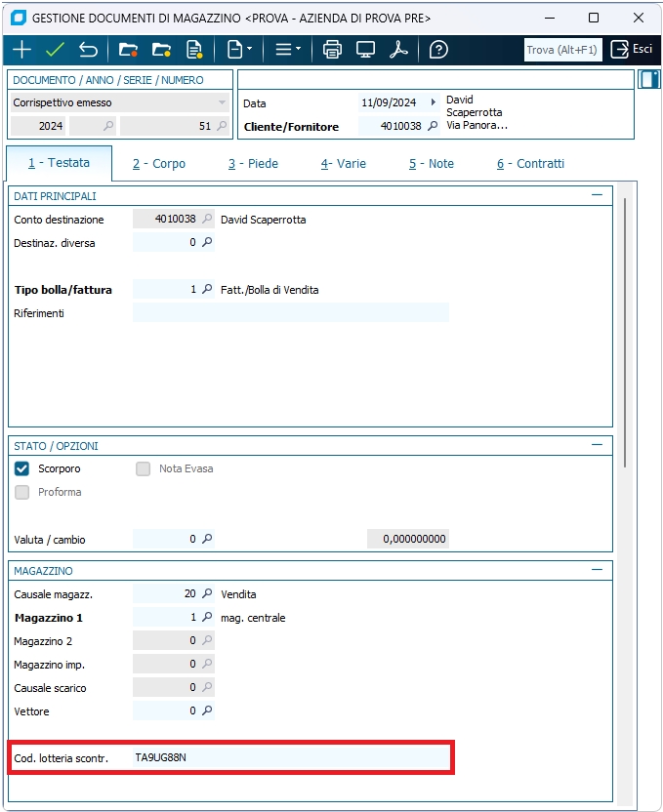The height and width of the screenshot is (812, 663).
Task: Open the folder icon with red dot
Action: [x=128, y=50]
